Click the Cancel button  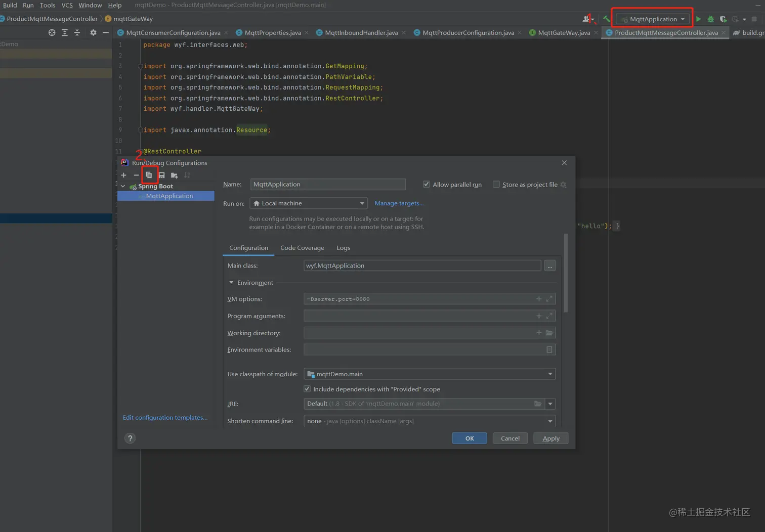click(x=510, y=438)
